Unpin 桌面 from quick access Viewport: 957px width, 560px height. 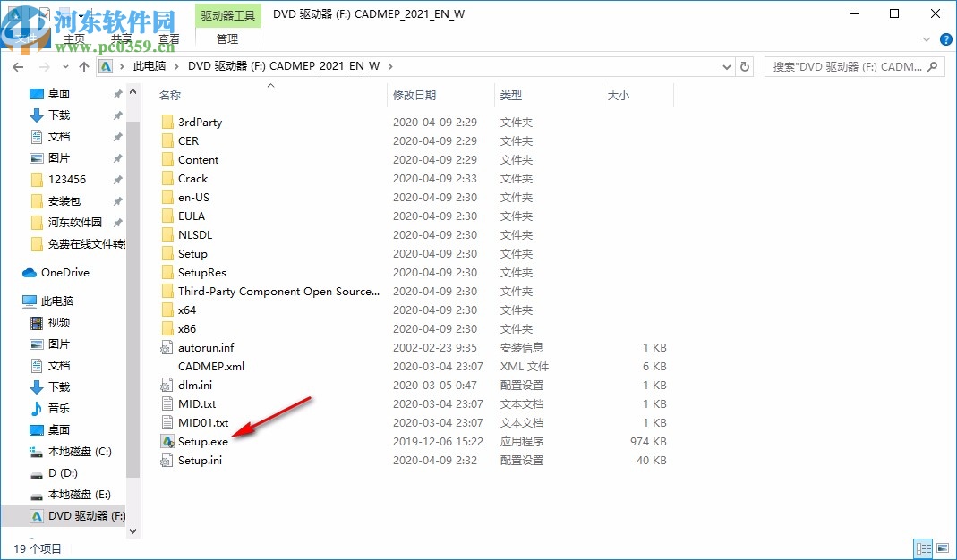click(115, 93)
